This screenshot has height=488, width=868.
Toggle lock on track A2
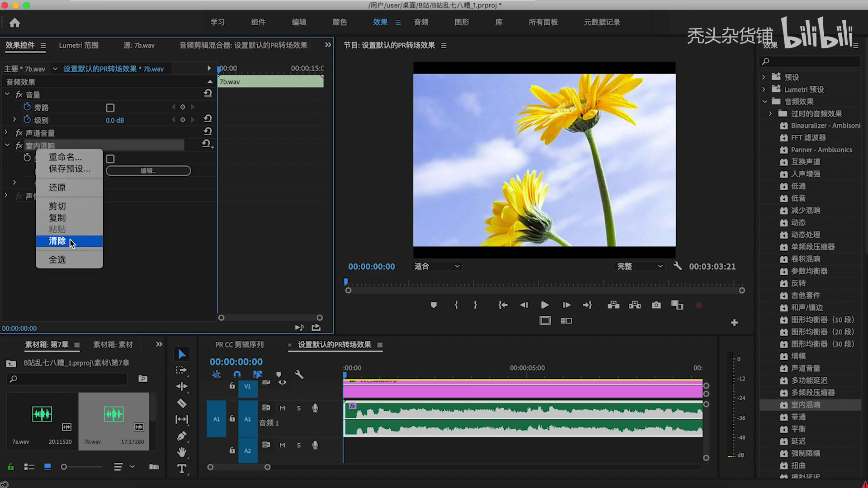232,450
